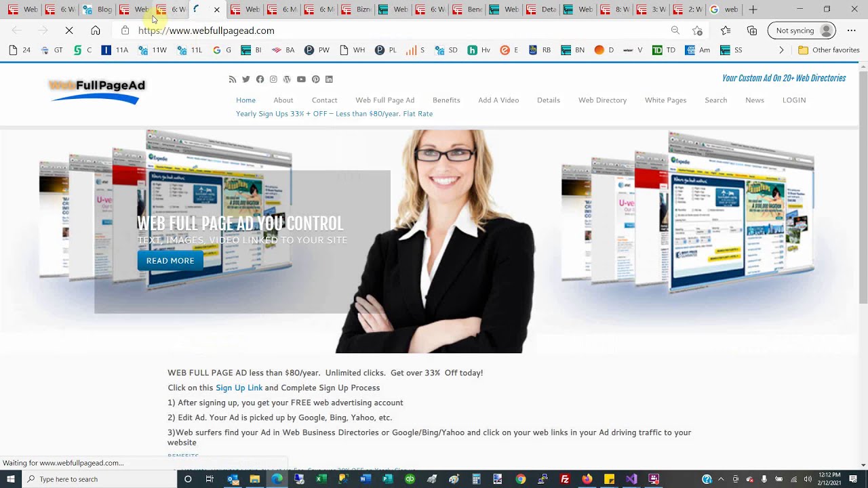Open the zoom magnifier in address bar
Viewport: 868px width, 488px height.
(675, 30)
